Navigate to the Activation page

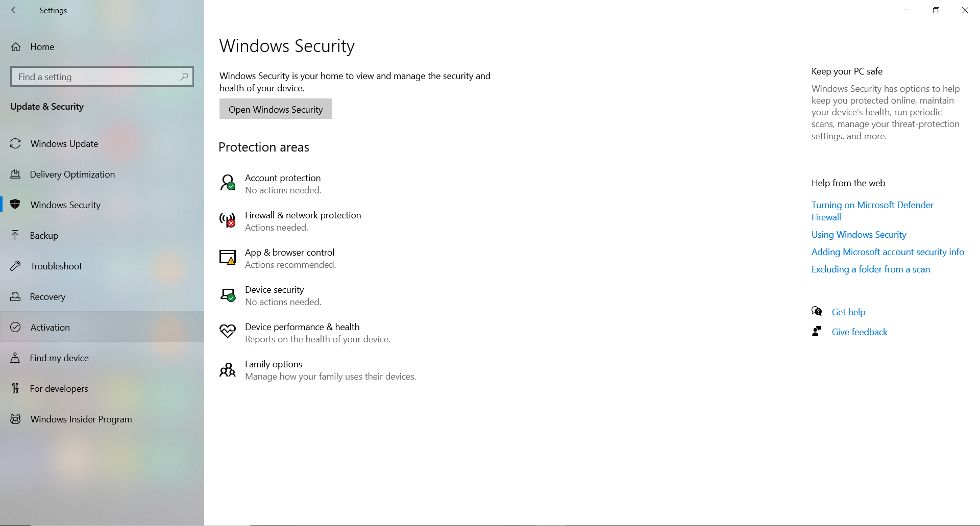[50, 328]
